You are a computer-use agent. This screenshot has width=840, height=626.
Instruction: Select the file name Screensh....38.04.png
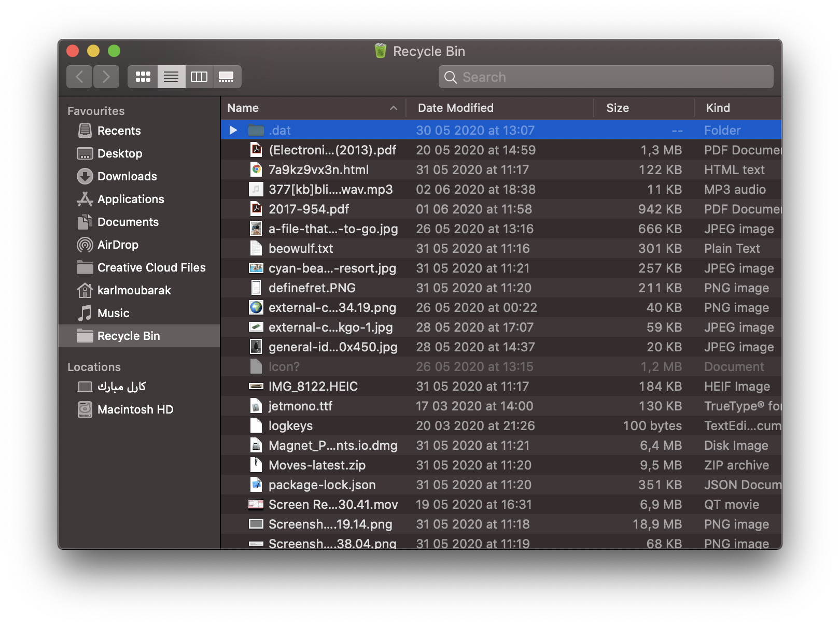pyautogui.click(x=332, y=543)
